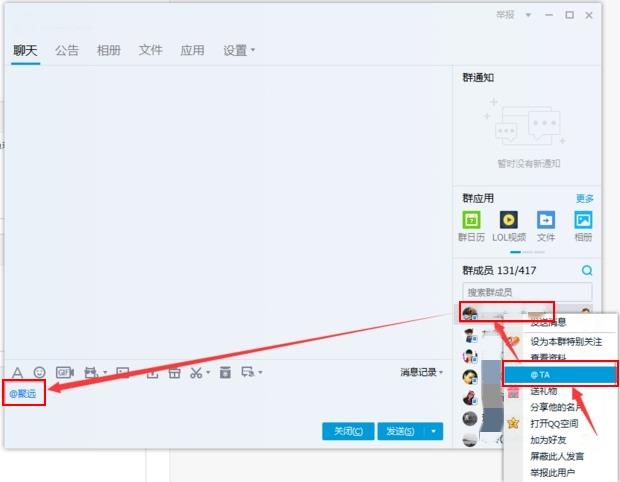Click the GIF sticker icon
Viewport: 620px width, 482px height.
(65, 373)
